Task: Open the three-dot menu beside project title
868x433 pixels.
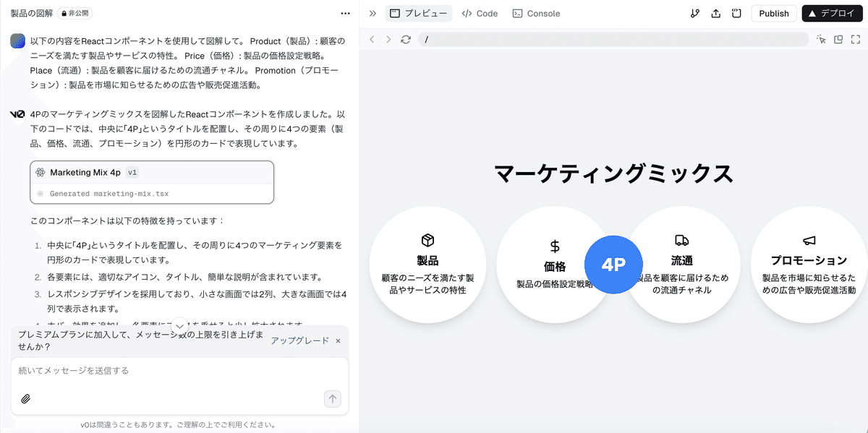Action: pos(345,13)
